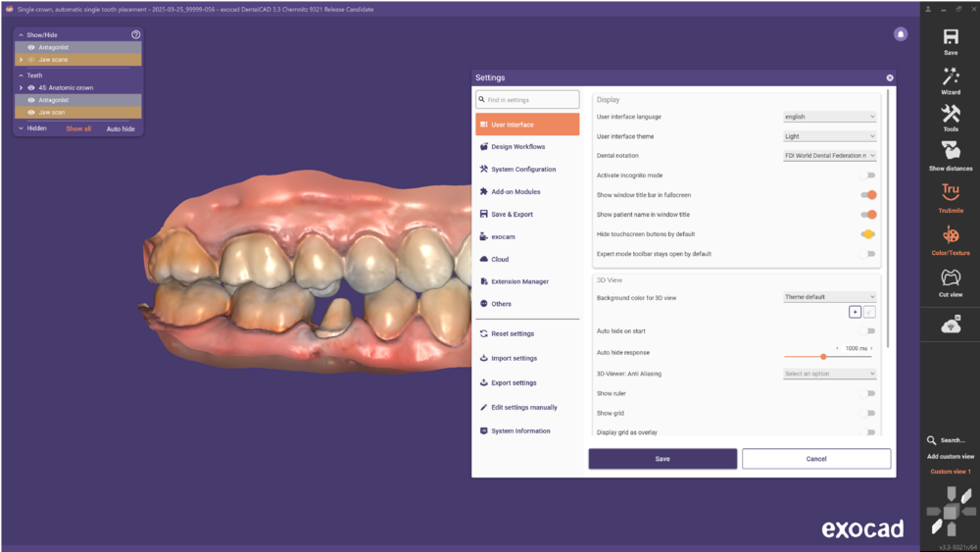Close the Settings dialog

click(890, 77)
